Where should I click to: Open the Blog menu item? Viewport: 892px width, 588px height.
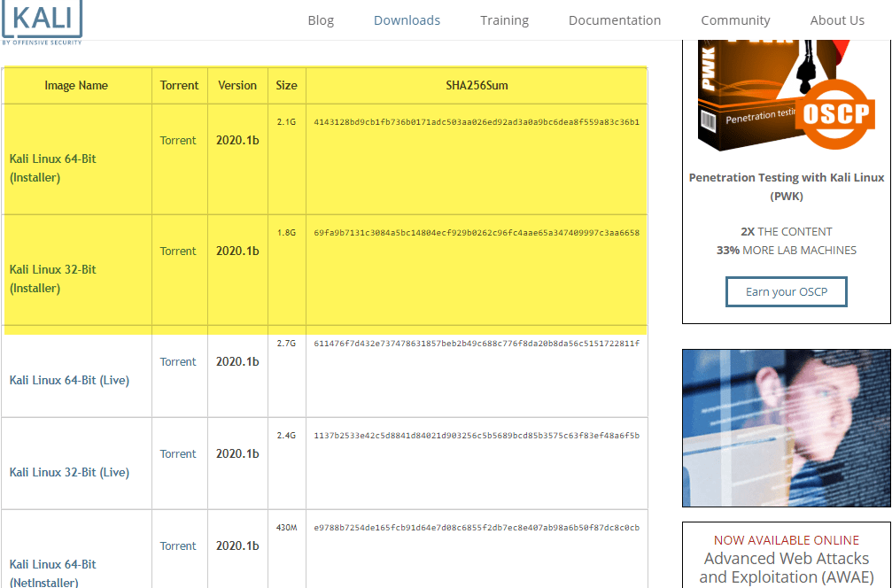pyautogui.click(x=321, y=20)
